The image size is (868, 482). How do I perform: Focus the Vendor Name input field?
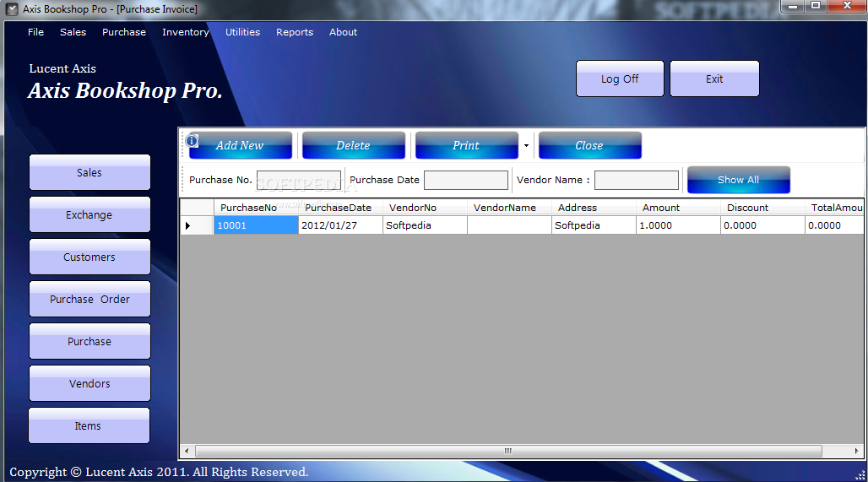pos(637,180)
